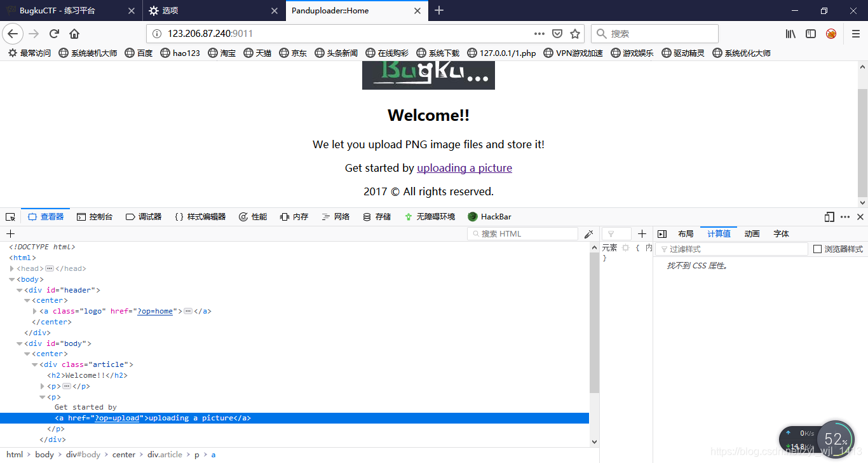This screenshot has height=463, width=868.
Task: Click the forward navigation arrow
Action: coord(34,34)
